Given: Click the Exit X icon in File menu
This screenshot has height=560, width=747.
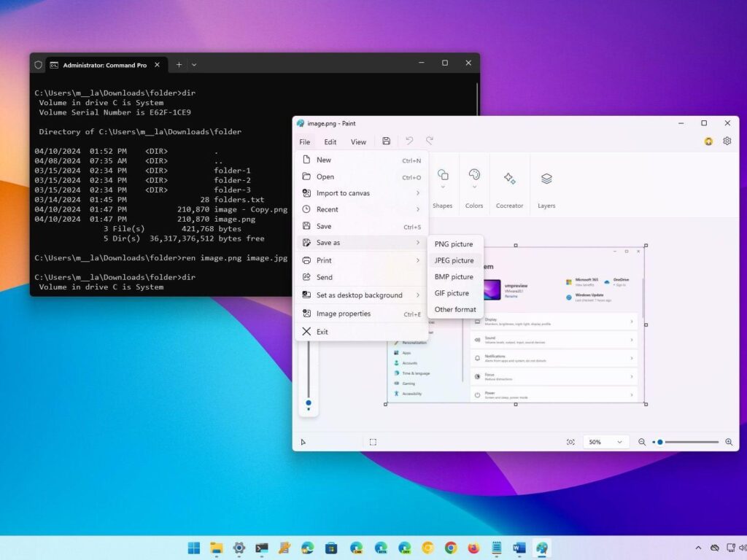Looking at the screenshot, I should pyautogui.click(x=306, y=332).
